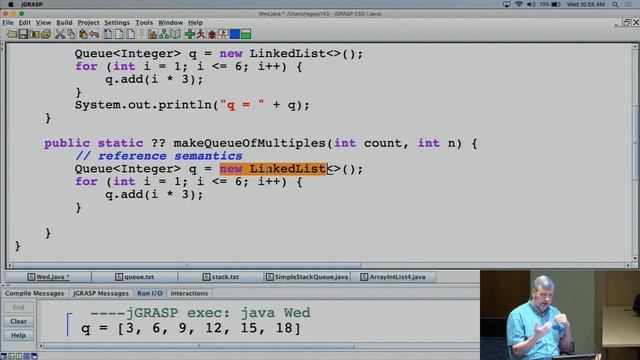Click the Copy toolbar icon
Viewport: 640px width, 360px height.
pos(71,34)
